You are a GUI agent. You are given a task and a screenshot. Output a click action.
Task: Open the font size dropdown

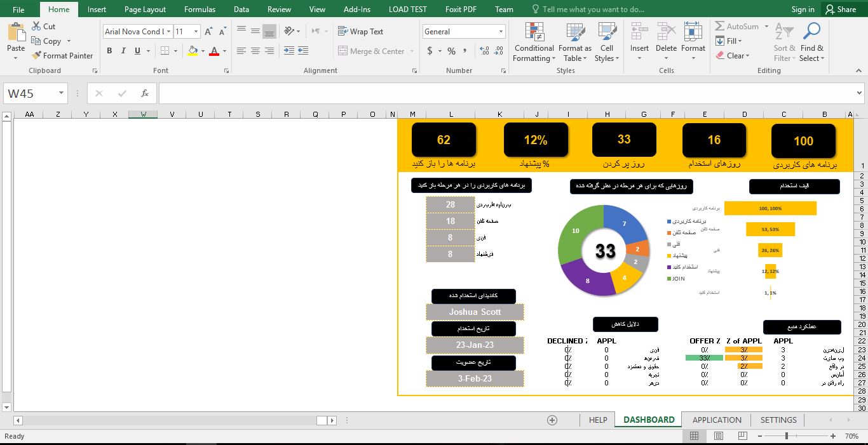pyautogui.click(x=196, y=31)
